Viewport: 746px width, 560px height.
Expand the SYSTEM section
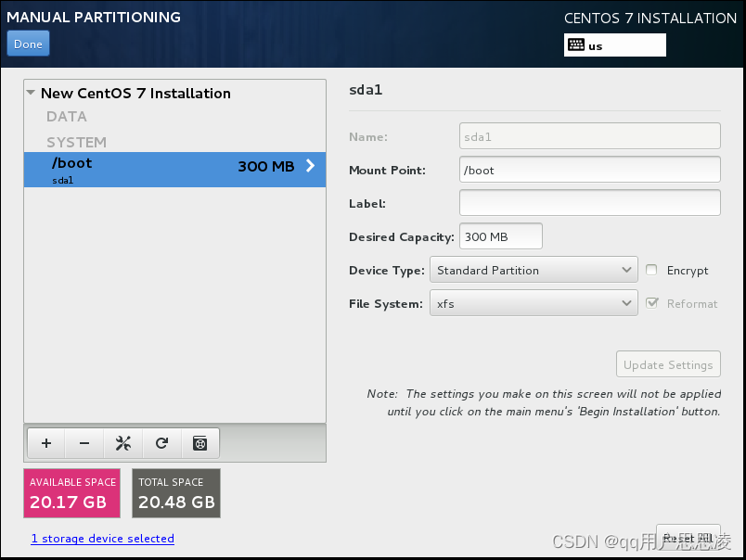(76, 142)
